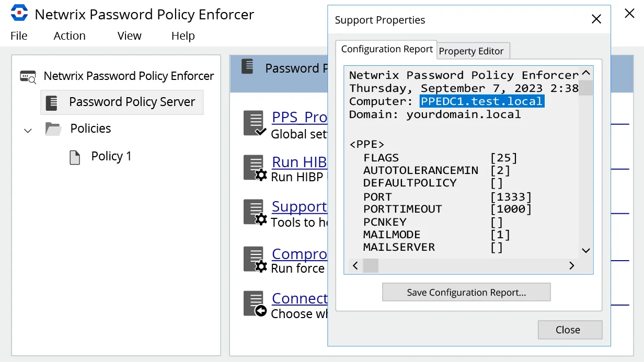Click the PCNKEY [] line
Screen dimensions: 644x362
click(x=433, y=222)
